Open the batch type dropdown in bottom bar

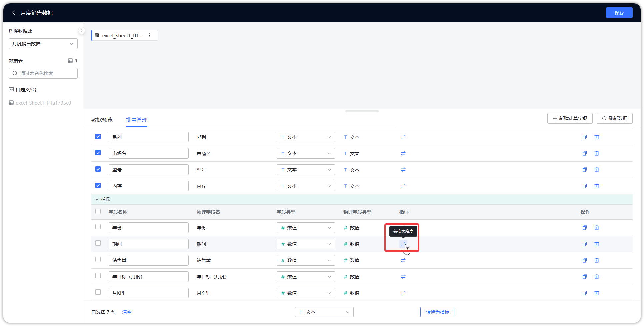(324, 312)
